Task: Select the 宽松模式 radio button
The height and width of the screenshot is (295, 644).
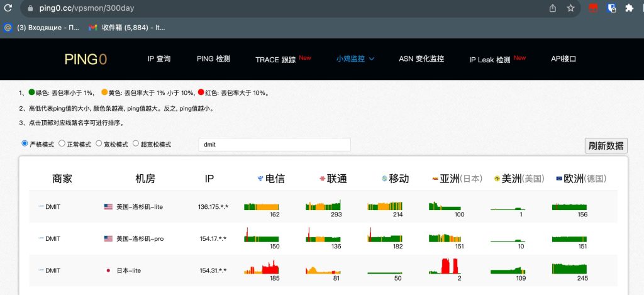Action: coord(99,144)
